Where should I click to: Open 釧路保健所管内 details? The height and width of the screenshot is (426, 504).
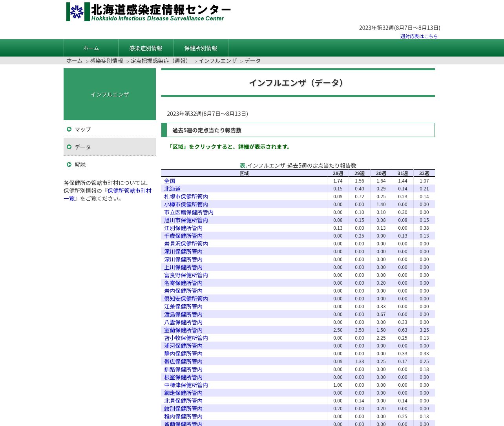183,369
